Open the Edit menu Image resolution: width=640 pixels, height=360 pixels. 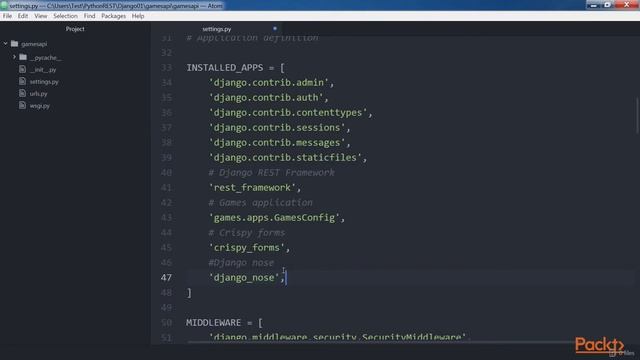pos(23,16)
